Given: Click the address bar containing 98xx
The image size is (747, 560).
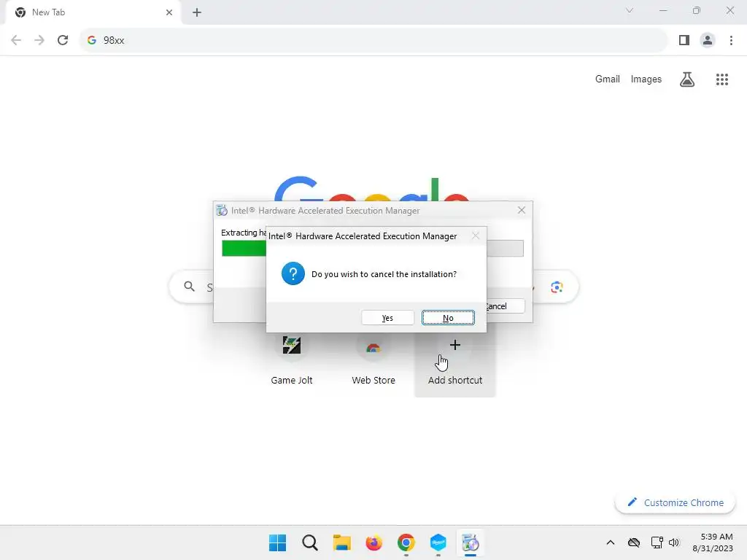Looking at the screenshot, I should pyautogui.click(x=374, y=40).
